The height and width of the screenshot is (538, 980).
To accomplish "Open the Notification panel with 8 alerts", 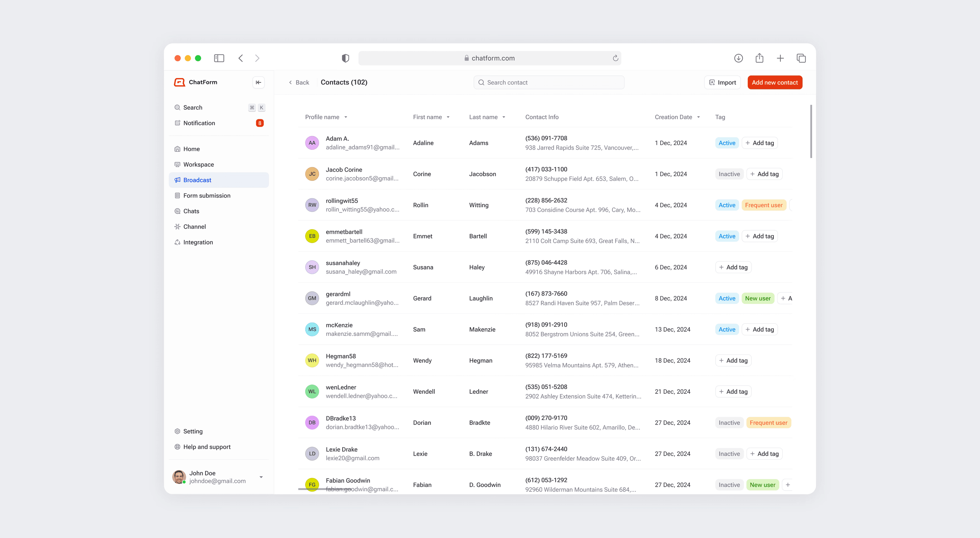I will click(199, 123).
